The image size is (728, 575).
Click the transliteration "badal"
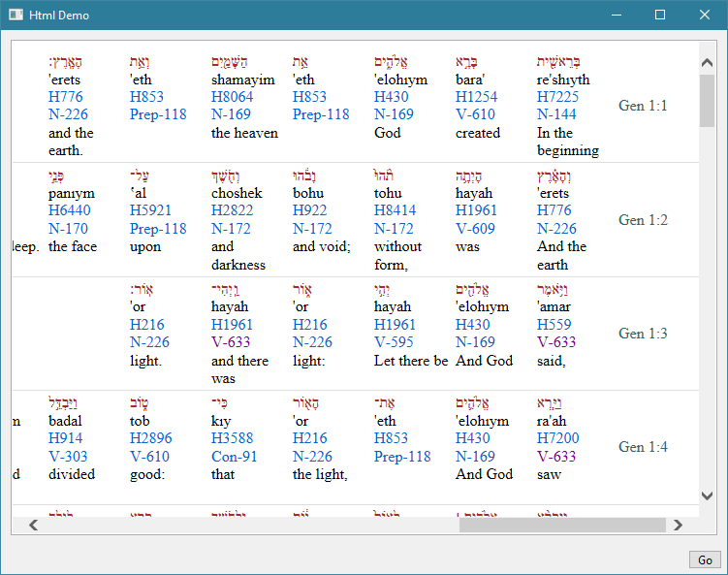click(65, 421)
